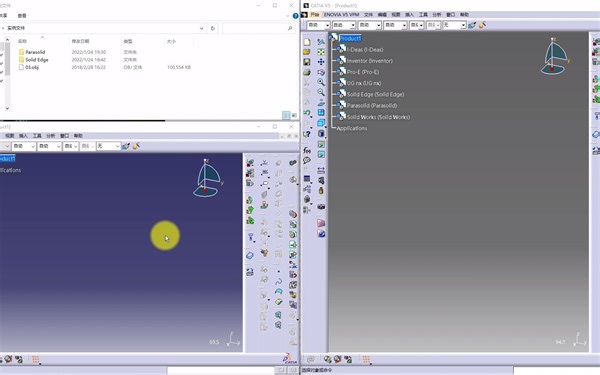
Task: Select the I-Deas node in the CATIA tree
Action: pos(365,50)
